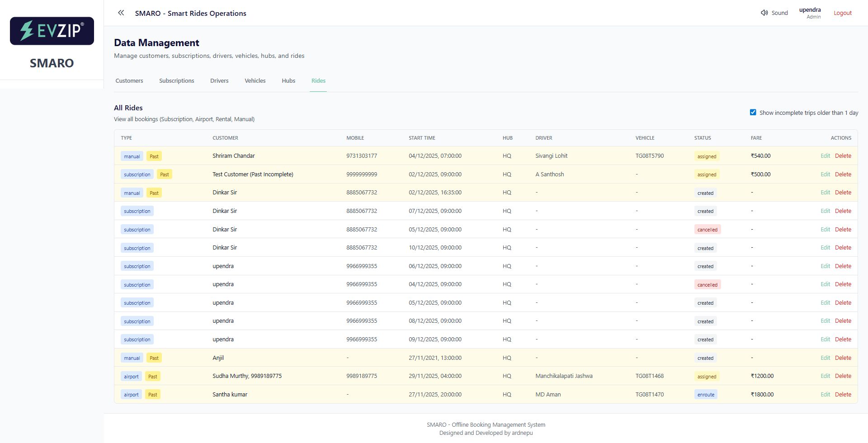Click the "cancelled" badge on Dinkar Sir's 05/12 ride
The height and width of the screenshot is (443, 868).
[x=707, y=229]
